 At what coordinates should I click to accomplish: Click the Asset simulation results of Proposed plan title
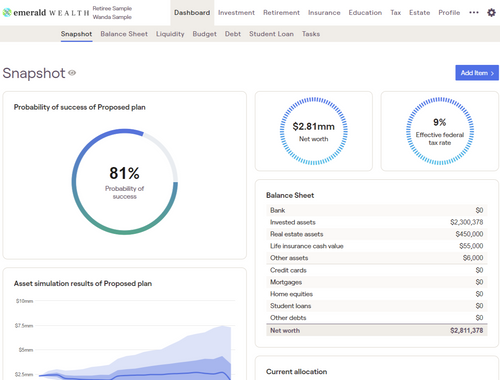[83, 284]
